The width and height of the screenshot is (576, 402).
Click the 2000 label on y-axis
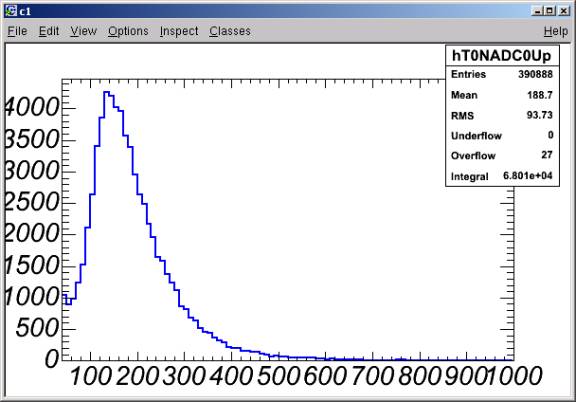32,234
